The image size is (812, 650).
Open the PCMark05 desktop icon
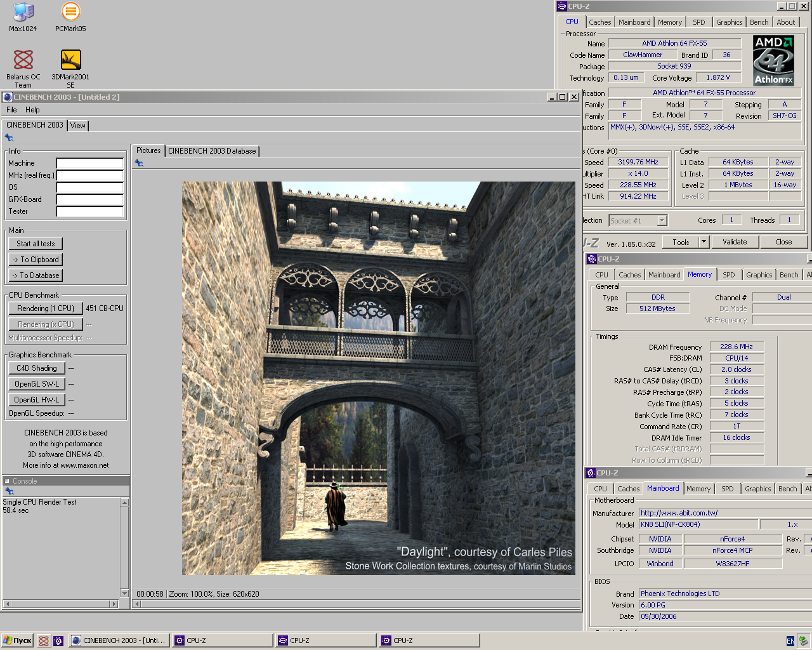pos(70,17)
